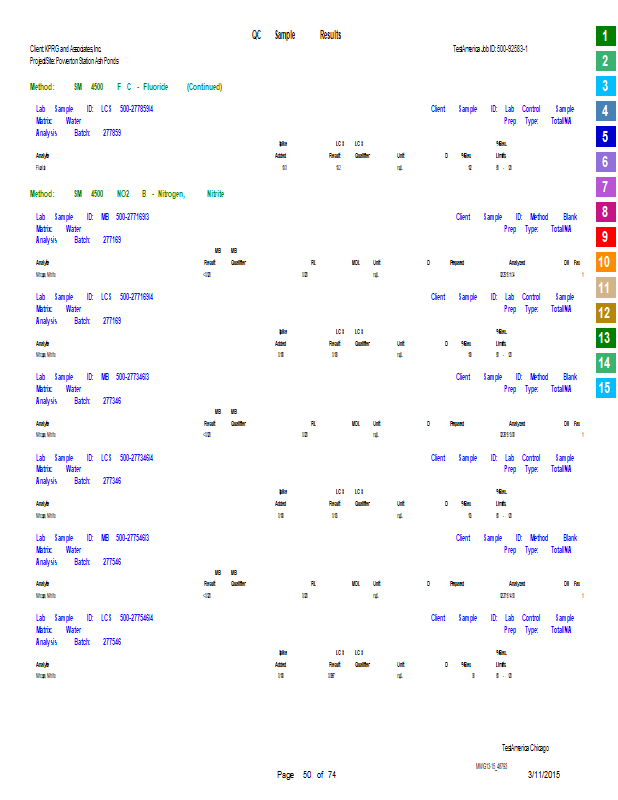Go to the sky blue tab 15
618x800 pixels.
604,388
